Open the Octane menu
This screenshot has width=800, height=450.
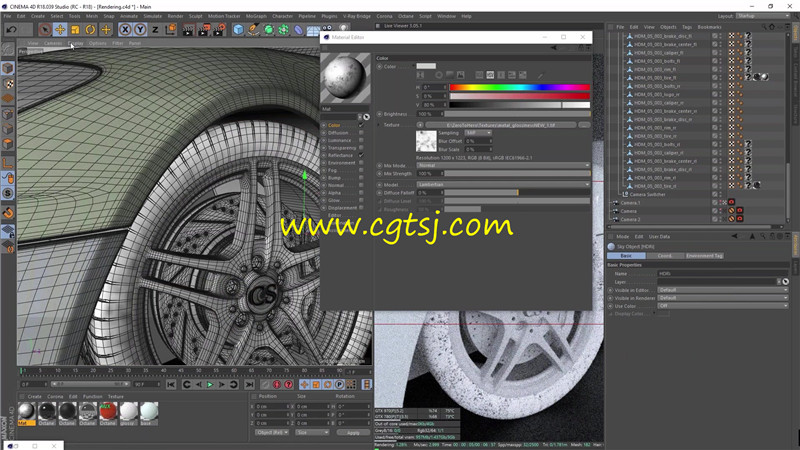(x=406, y=16)
